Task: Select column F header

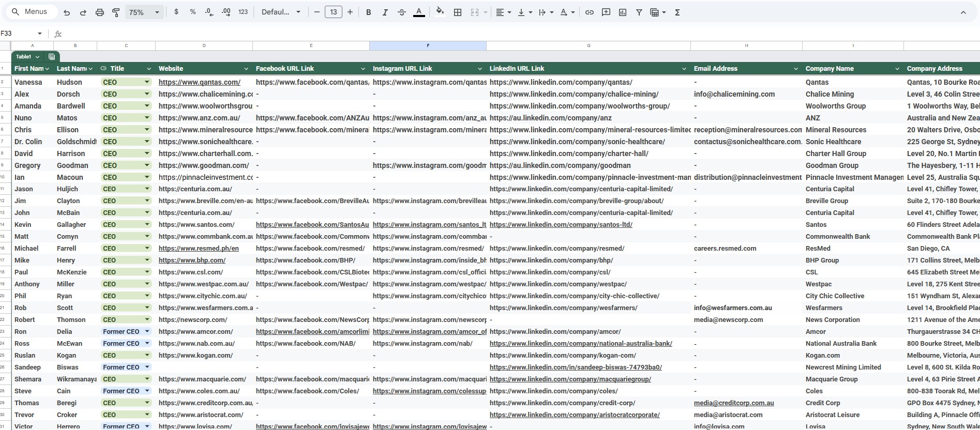Action: click(x=428, y=45)
